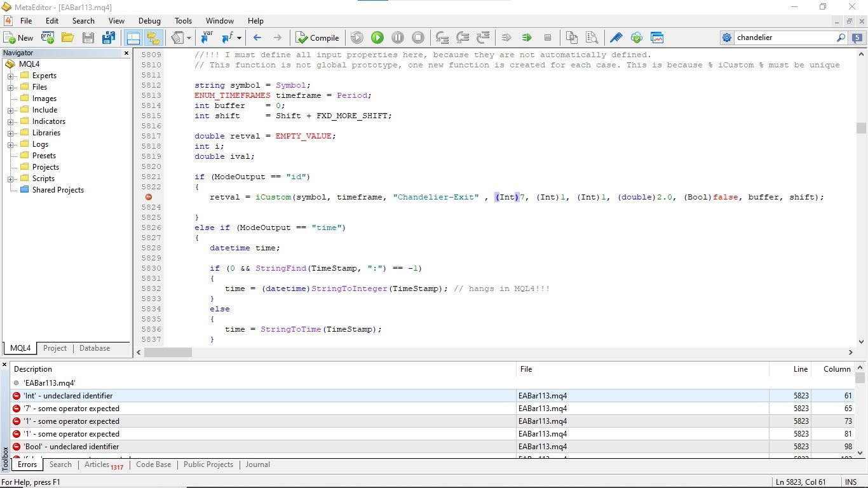This screenshot has width=868, height=488.
Task: Click the restart debugging icon
Action: tap(357, 37)
